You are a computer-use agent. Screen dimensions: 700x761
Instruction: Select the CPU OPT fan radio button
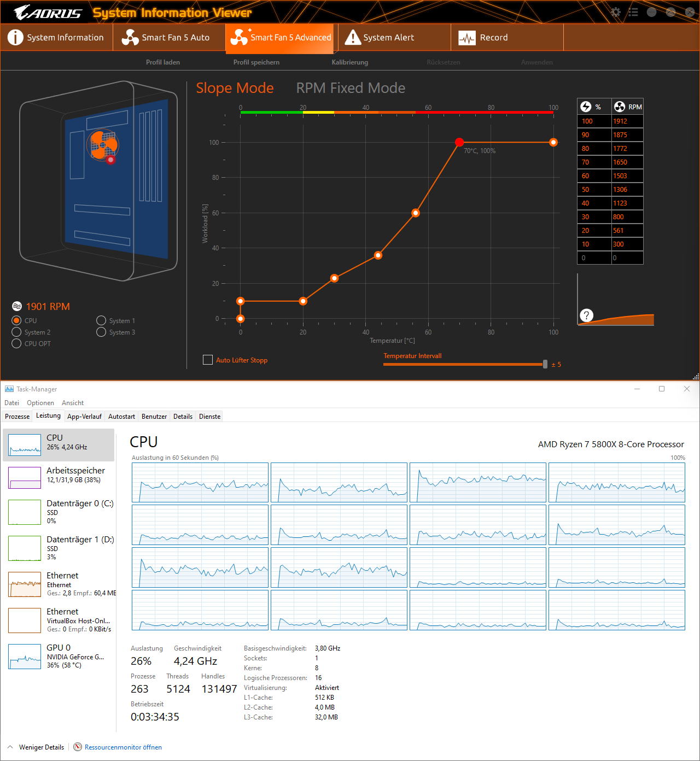pyautogui.click(x=16, y=343)
